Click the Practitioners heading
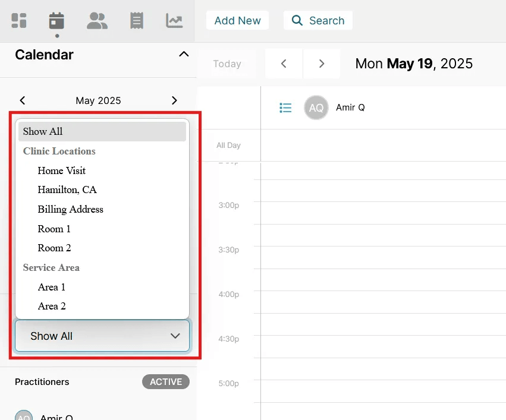The width and height of the screenshot is (506, 420). (x=42, y=381)
